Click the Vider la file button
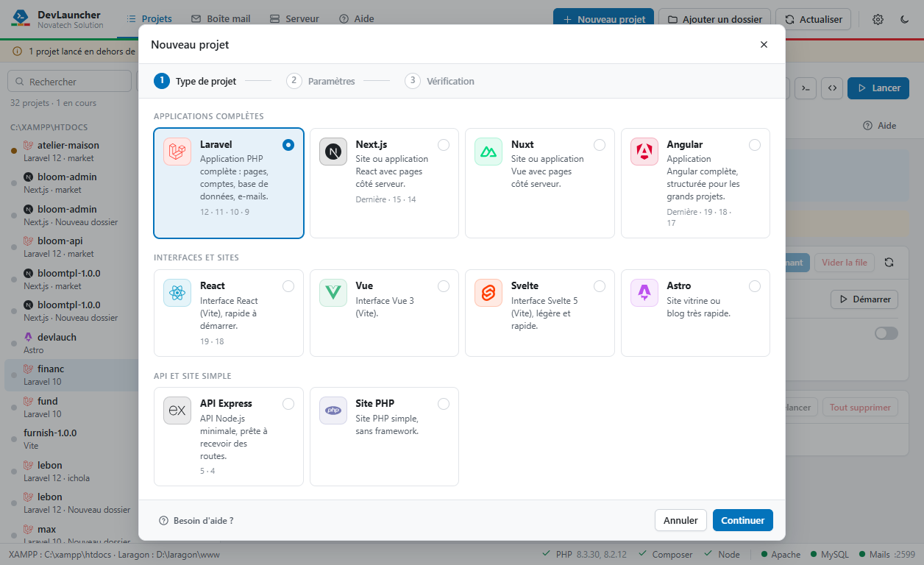 click(845, 263)
